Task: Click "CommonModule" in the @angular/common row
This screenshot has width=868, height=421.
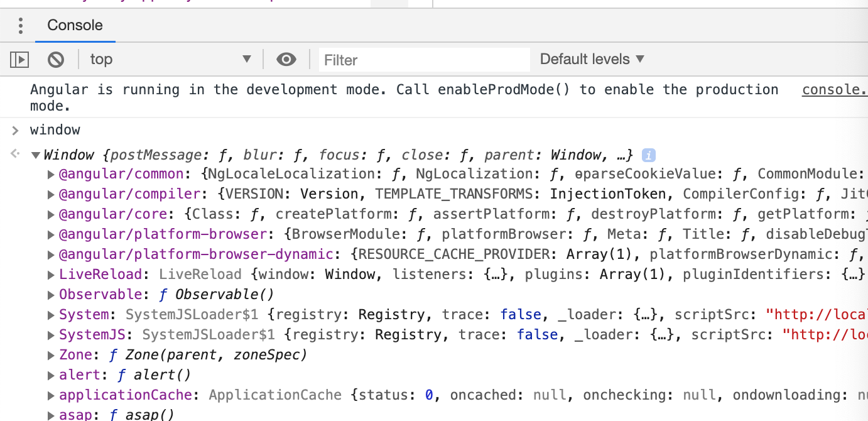Action: coord(807,174)
